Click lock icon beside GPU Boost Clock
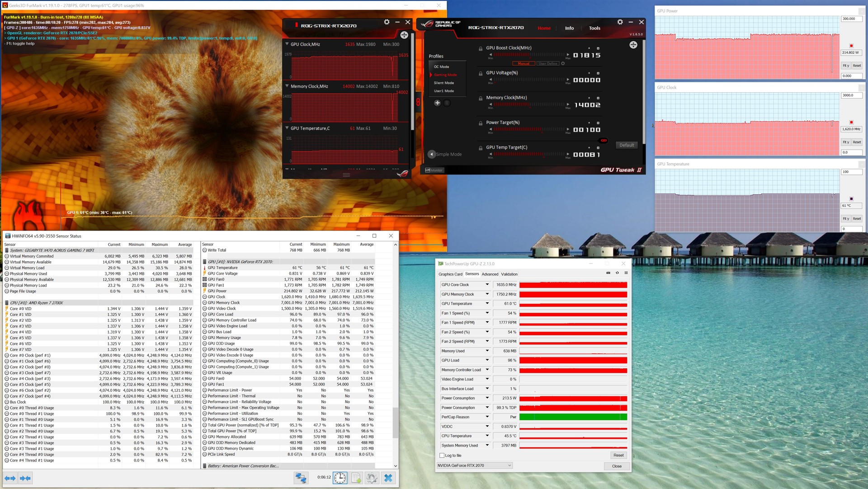The image size is (868, 489). coord(481,48)
